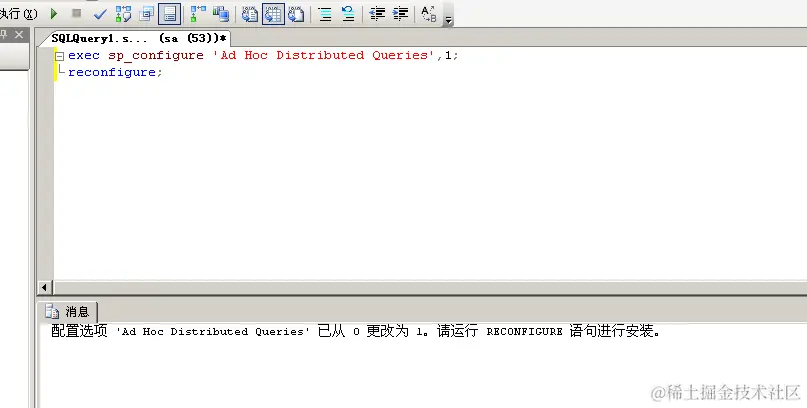Open the 消息 (Messages) tab
807x408 pixels.
pos(67,311)
